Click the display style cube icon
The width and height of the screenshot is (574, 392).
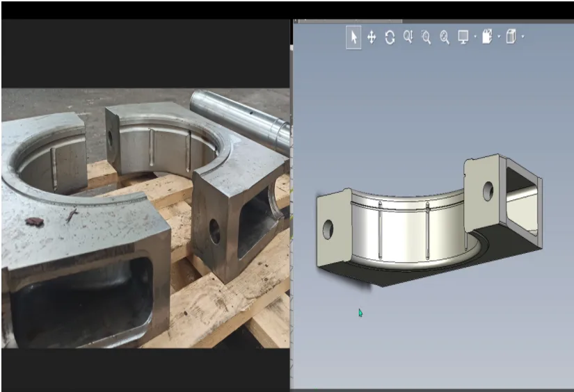click(x=511, y=37)
